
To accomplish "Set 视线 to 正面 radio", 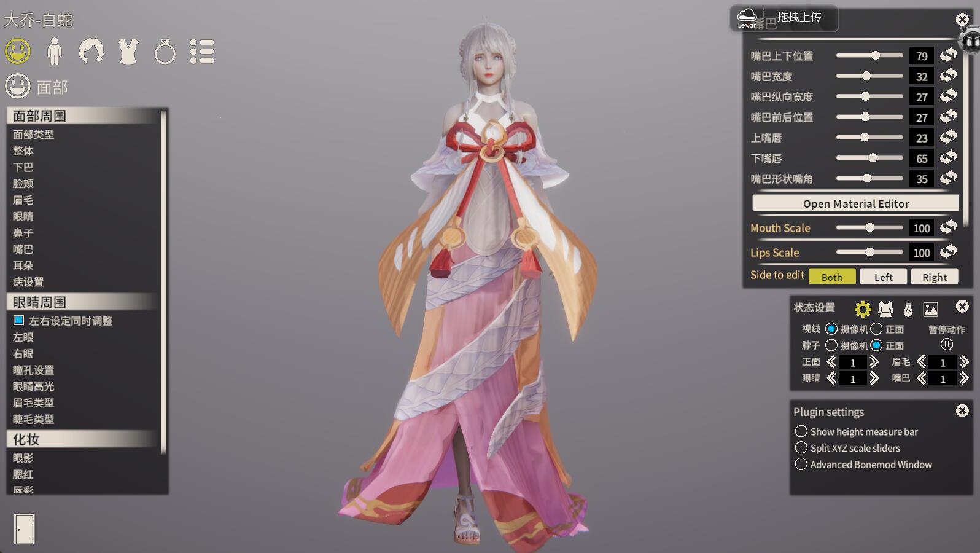I will pyautogui.click(x=876, y=329).
